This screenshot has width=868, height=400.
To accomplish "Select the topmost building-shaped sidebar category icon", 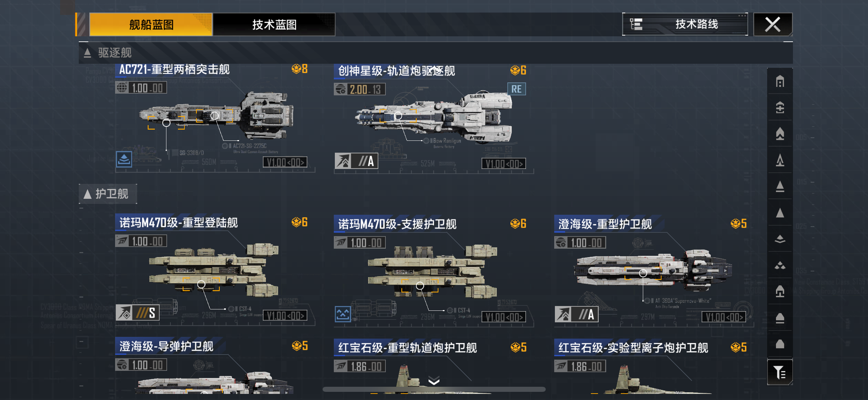I will pos(780,81).
